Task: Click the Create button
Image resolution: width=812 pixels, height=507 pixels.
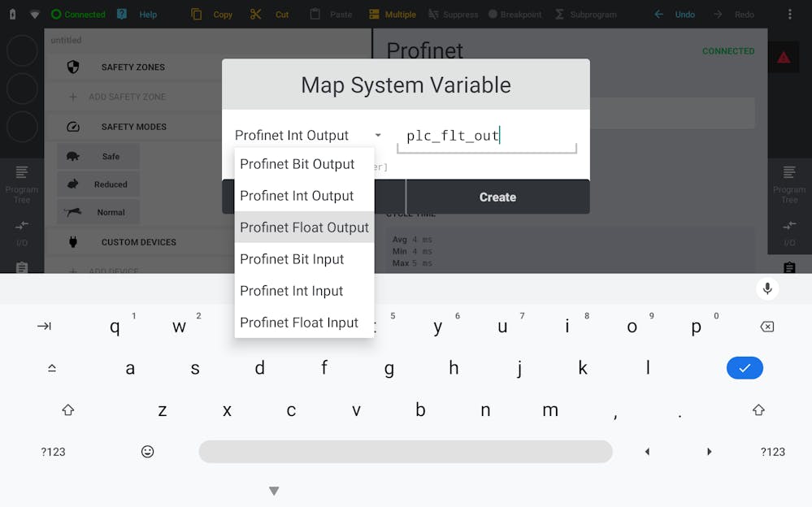Action: click(497, 197)
